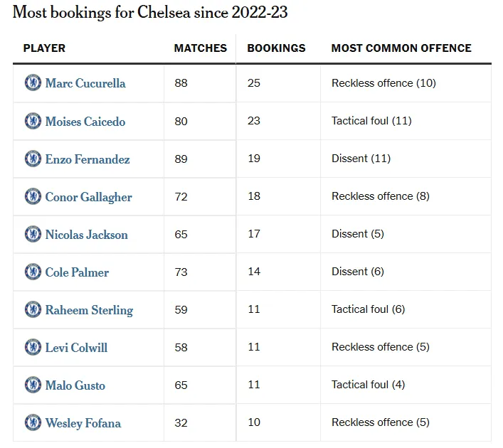Click Chelsea crest beside Enzo Fernandez
The image size is (503, 448).
33,159
